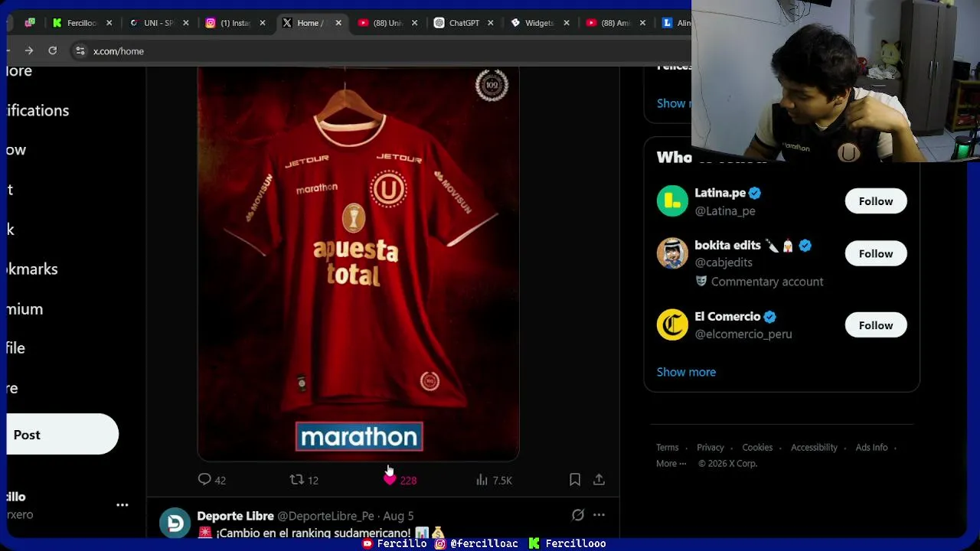The height and width of the screenshot is (551, 980).
Task: Switch to the Kick Fercilloo tab
Action: pos(81,23)
